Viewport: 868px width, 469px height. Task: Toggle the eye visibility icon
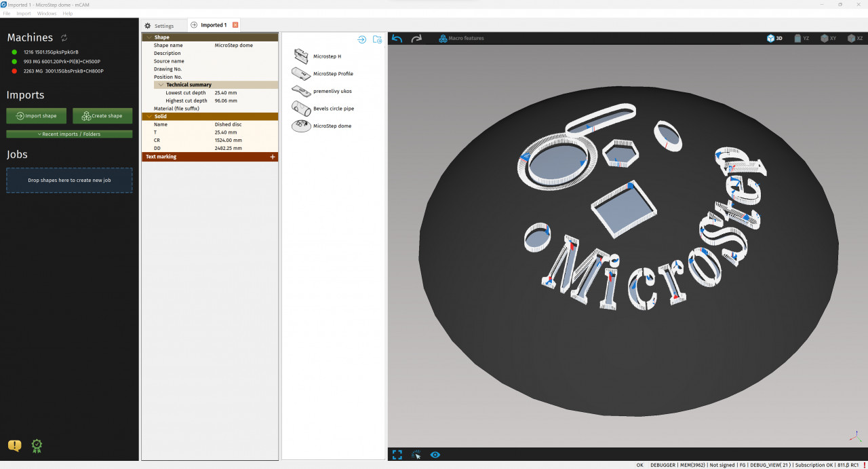pyautogui.click(x=435, y=455)
